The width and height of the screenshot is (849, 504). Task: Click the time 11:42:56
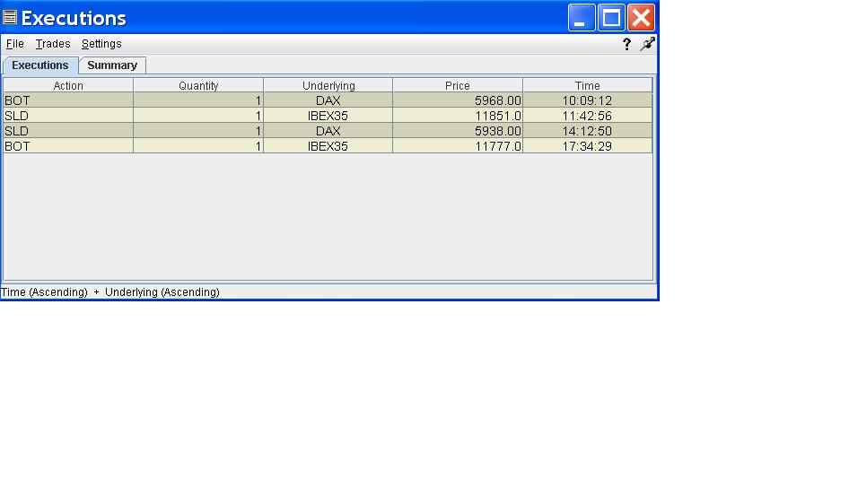coord(588,115)
